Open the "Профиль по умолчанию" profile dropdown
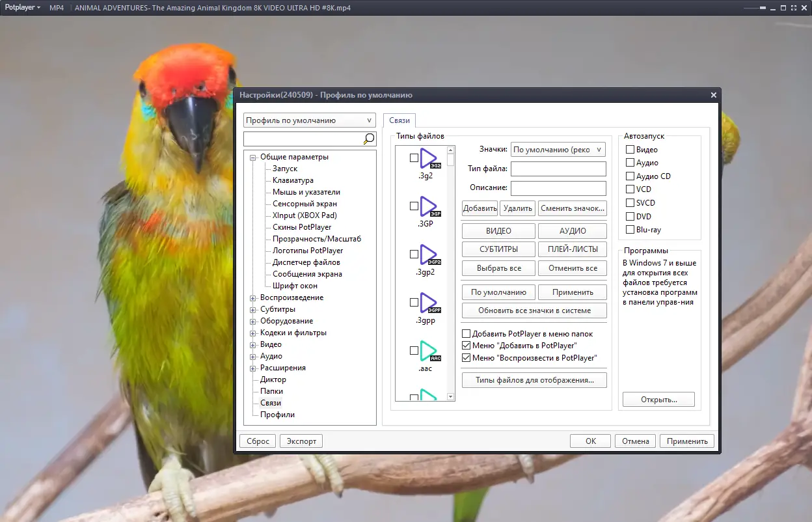 point(310,120)
